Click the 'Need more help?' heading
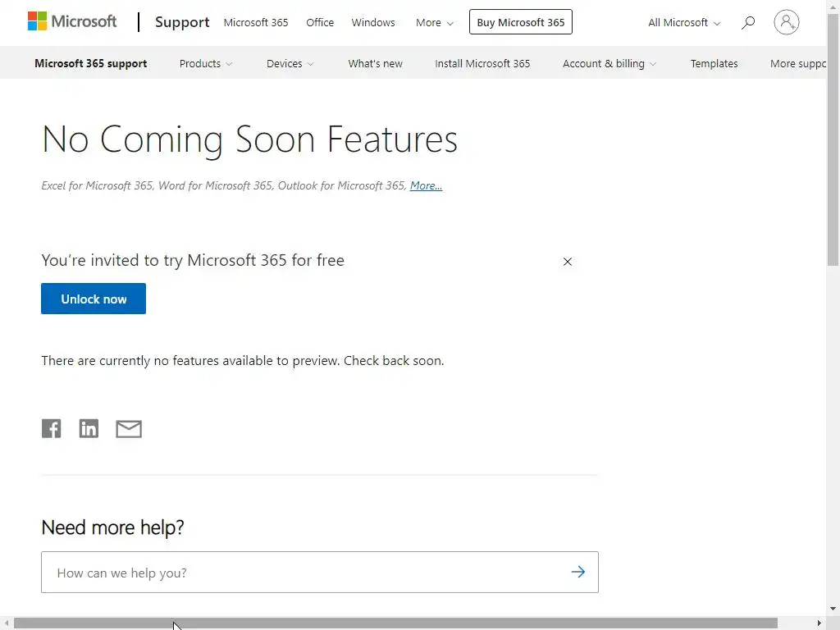840x630 pixels. click(x=112, y=527)
